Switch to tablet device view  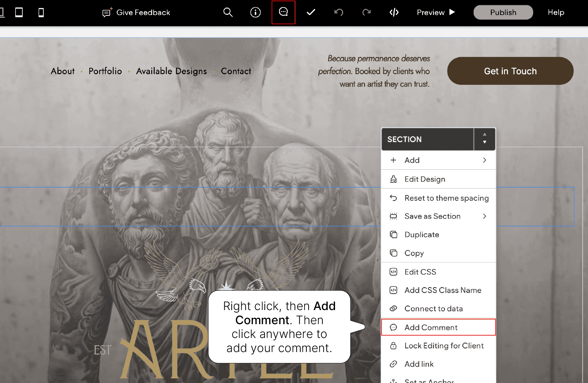(x=19, y=13)
